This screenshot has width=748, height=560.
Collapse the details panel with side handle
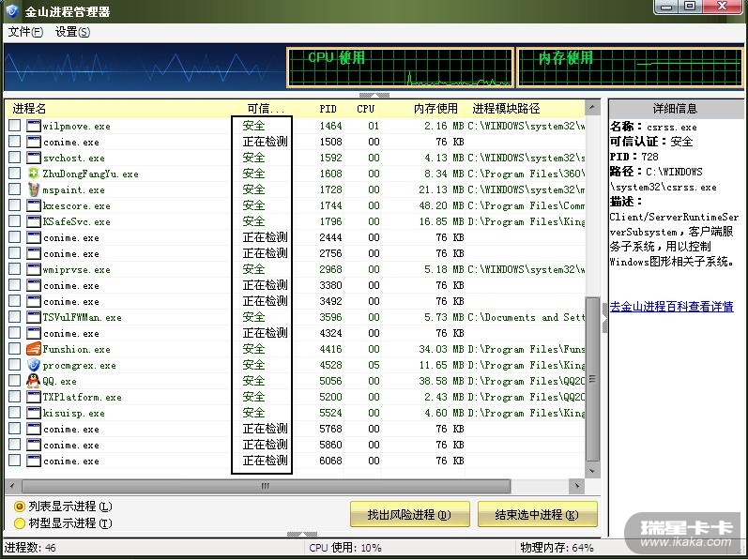click(605, 317)
